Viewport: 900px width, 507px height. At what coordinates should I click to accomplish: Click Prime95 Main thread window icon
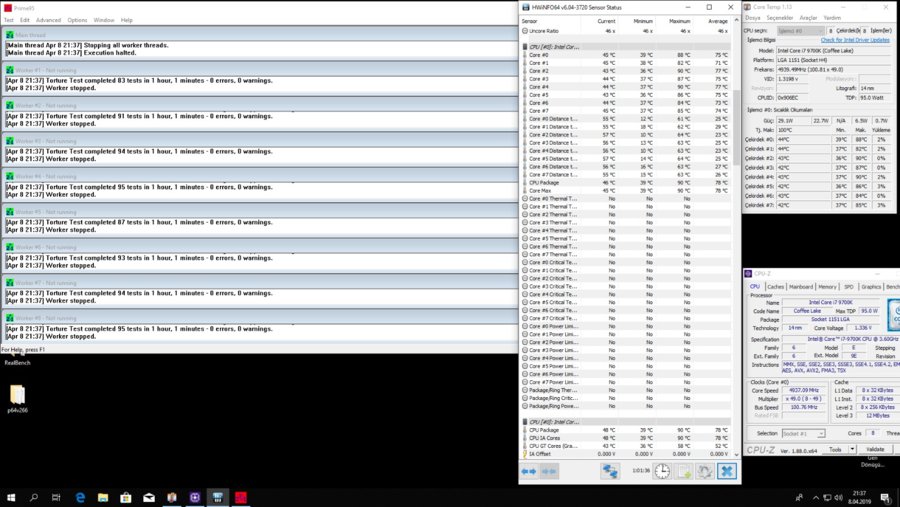(9, 35)
